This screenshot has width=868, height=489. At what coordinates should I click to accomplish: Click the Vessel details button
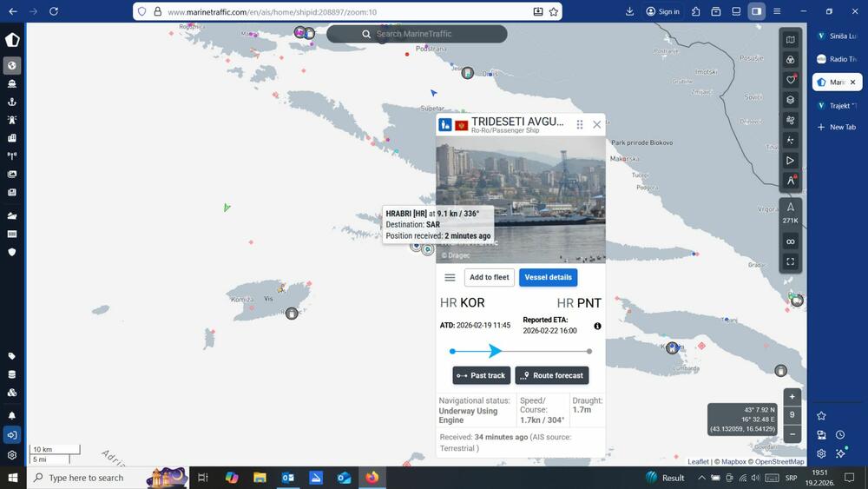tap(548, 277)
